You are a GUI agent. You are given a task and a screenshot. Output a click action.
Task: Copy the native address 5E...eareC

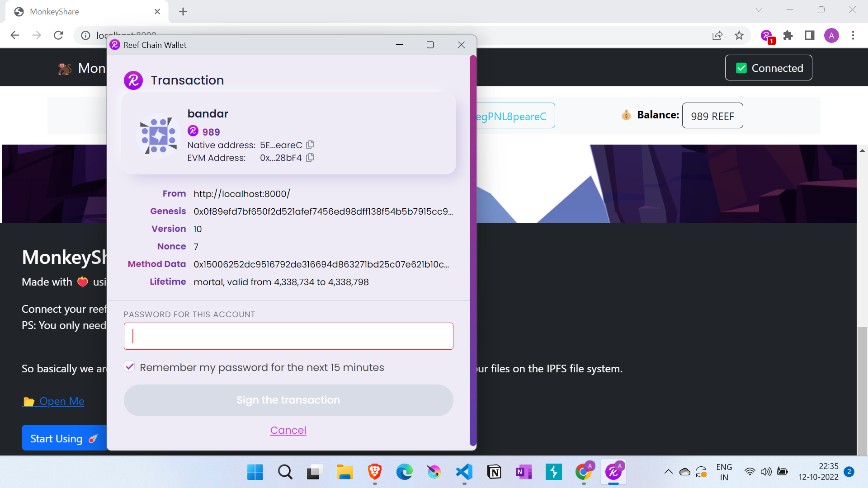[x=310, y=145]
